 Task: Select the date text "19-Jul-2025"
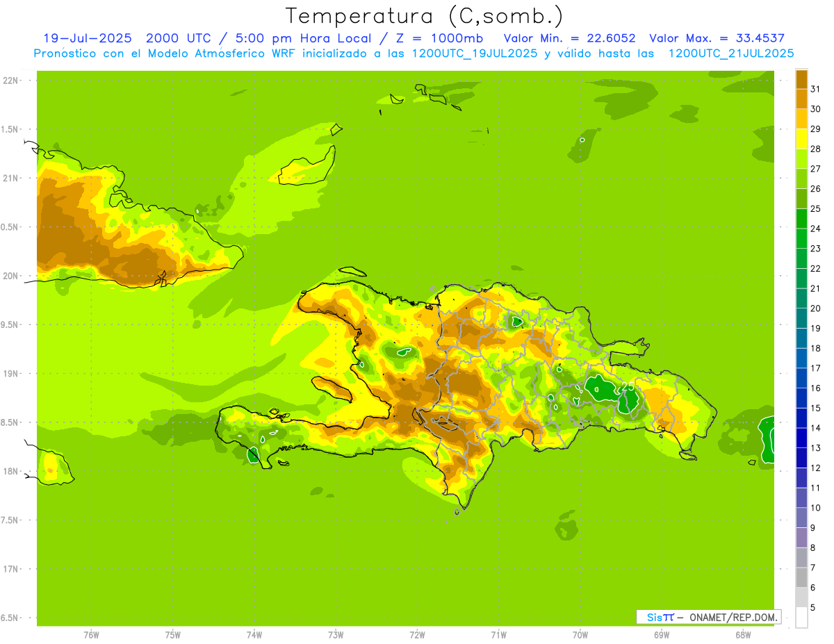tap(88, 38)
